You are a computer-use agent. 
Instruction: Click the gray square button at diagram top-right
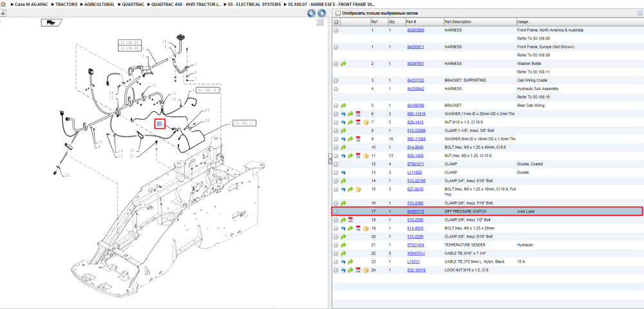320,23
